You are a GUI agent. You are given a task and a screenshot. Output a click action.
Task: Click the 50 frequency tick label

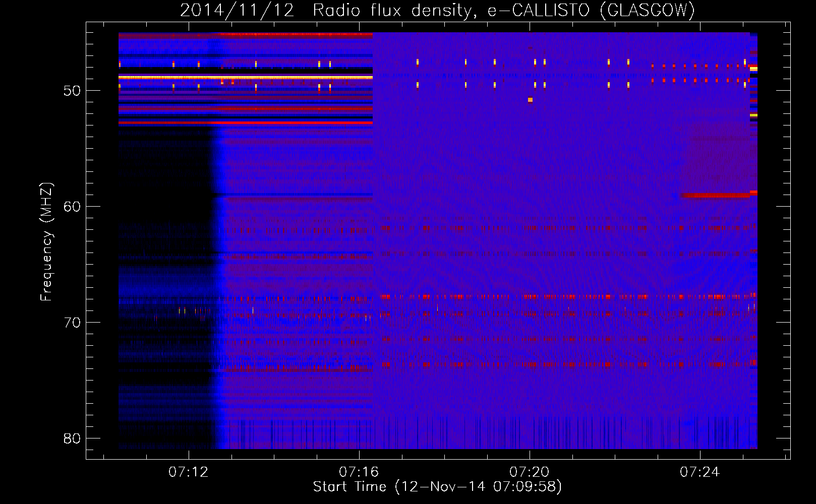pos(72,91)
